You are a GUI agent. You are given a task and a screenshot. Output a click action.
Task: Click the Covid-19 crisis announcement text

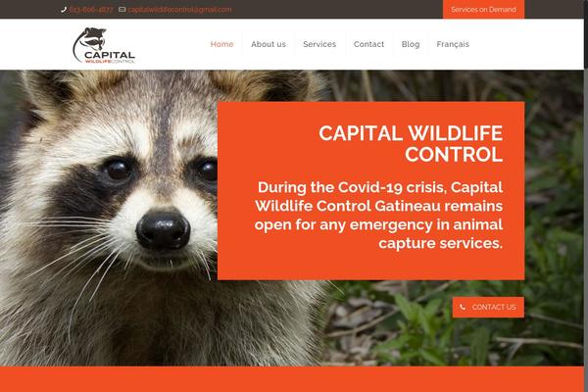tap(378, 215)
